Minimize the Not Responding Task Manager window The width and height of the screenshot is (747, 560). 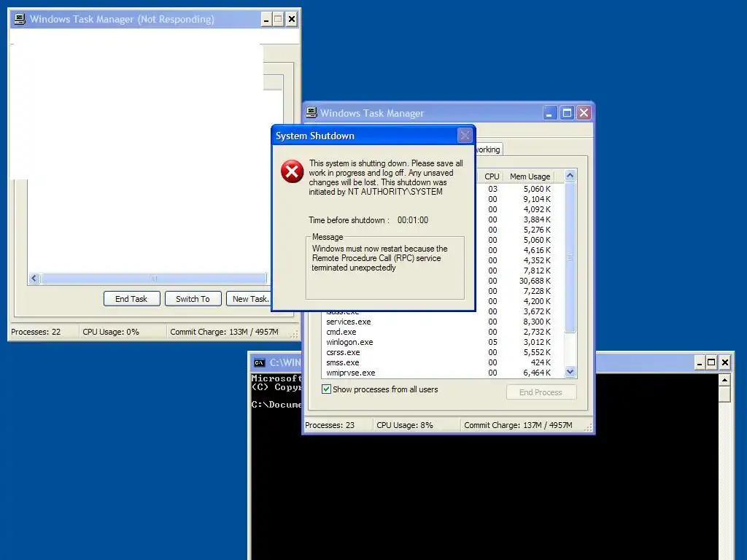point(266,20)
